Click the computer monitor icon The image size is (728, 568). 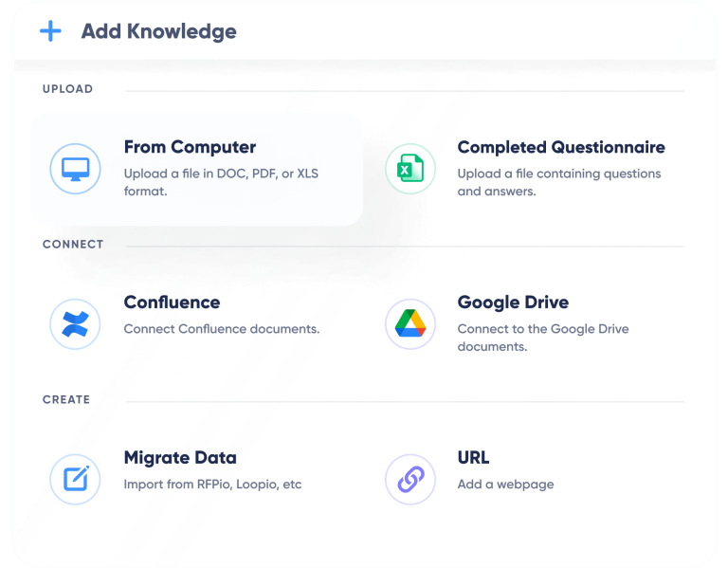pyautogui.click(x=75, y=169)
